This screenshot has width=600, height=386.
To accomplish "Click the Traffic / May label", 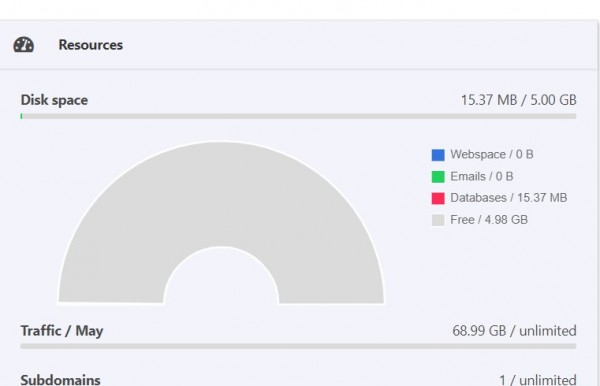I will (62, 331).
